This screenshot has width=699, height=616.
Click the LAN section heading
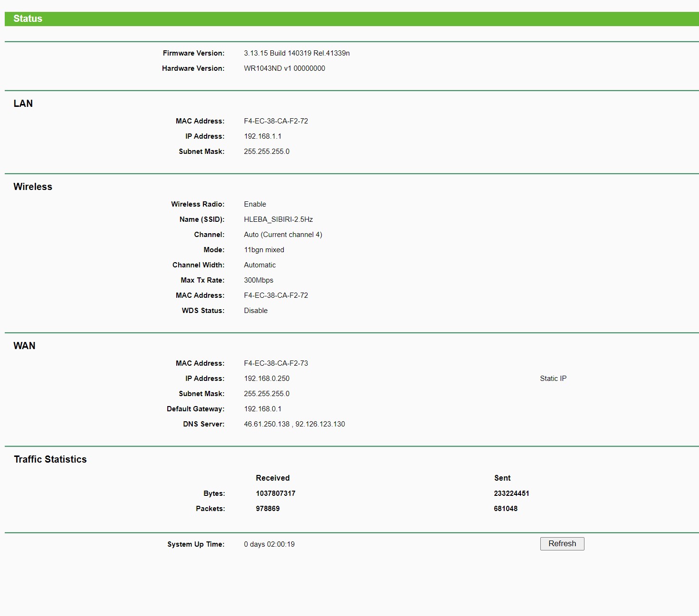[23, 104]
